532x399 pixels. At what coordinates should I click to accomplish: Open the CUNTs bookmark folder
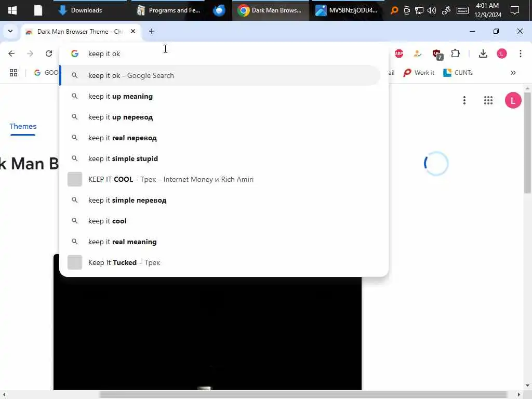(458, 73)
